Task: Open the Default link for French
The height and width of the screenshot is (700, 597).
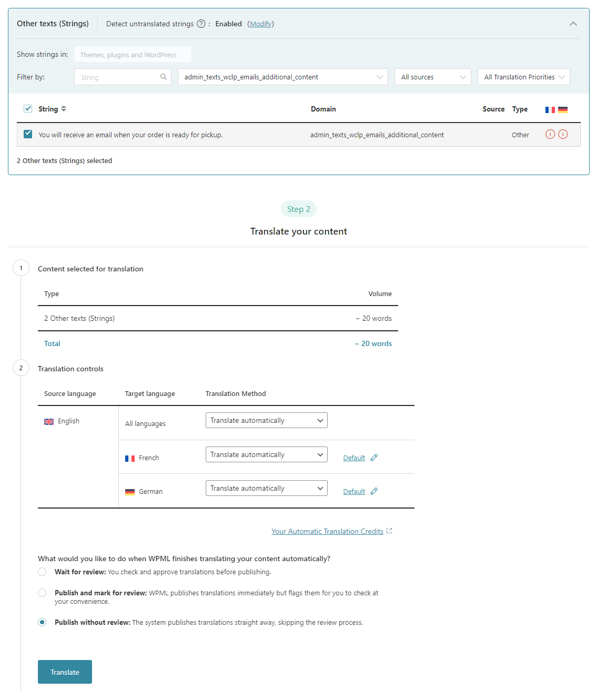Action: click(x=353, y=457)
